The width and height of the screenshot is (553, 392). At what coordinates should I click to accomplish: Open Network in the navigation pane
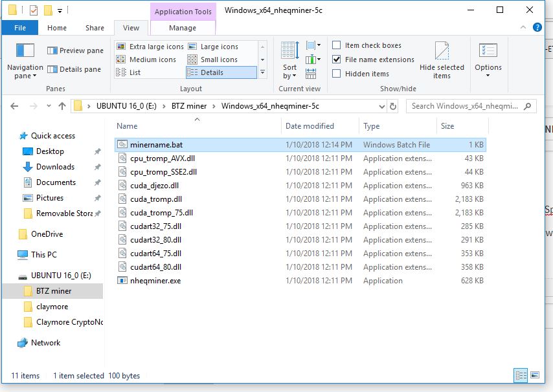pyautogui.click(x=45, y=343)
